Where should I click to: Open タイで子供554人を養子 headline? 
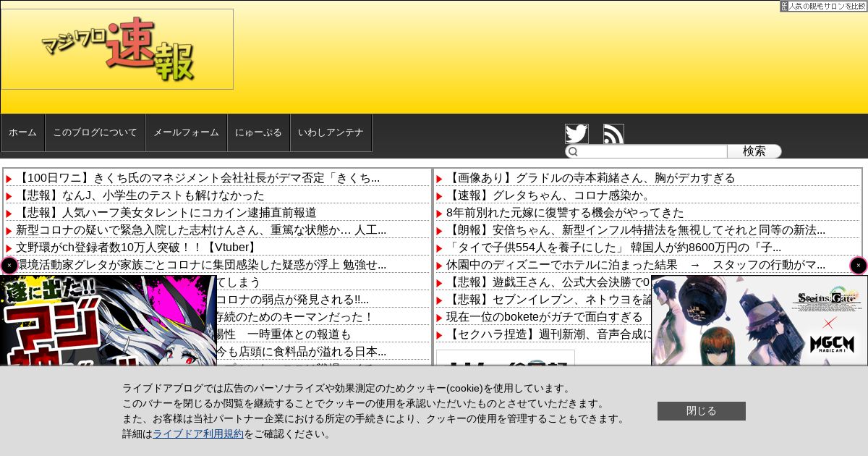point(613,248)
